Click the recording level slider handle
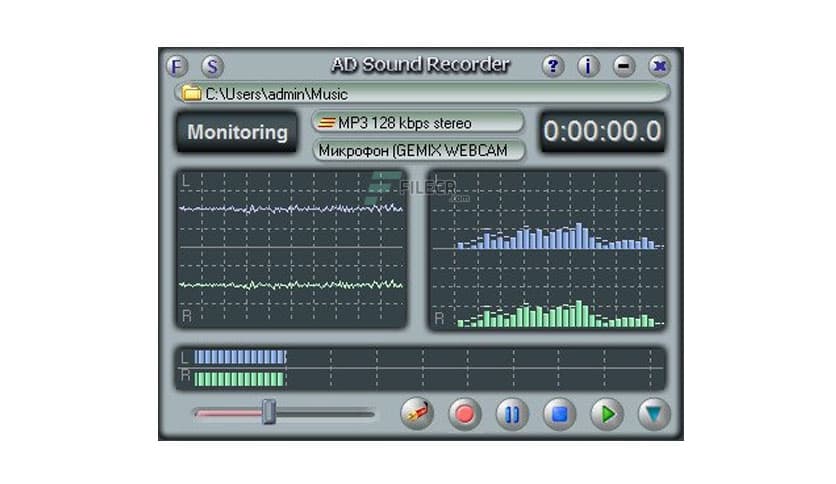Screen dimensions: 836x484 coord(269,412)
